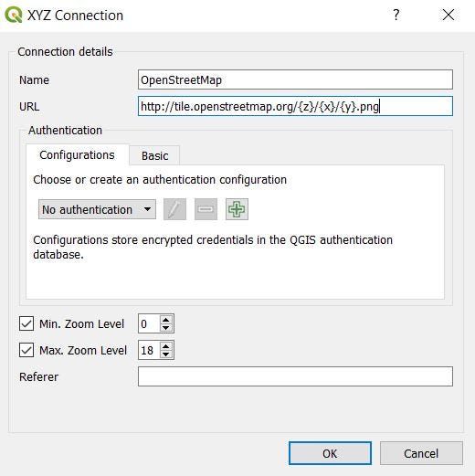Increase Max. Zoom Level with up arrow

click(x=166, y=346)
